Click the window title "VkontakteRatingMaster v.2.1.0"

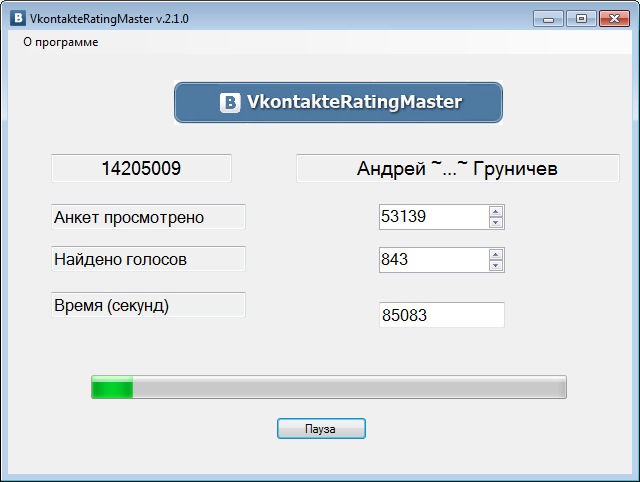click(x=109, y=19)
